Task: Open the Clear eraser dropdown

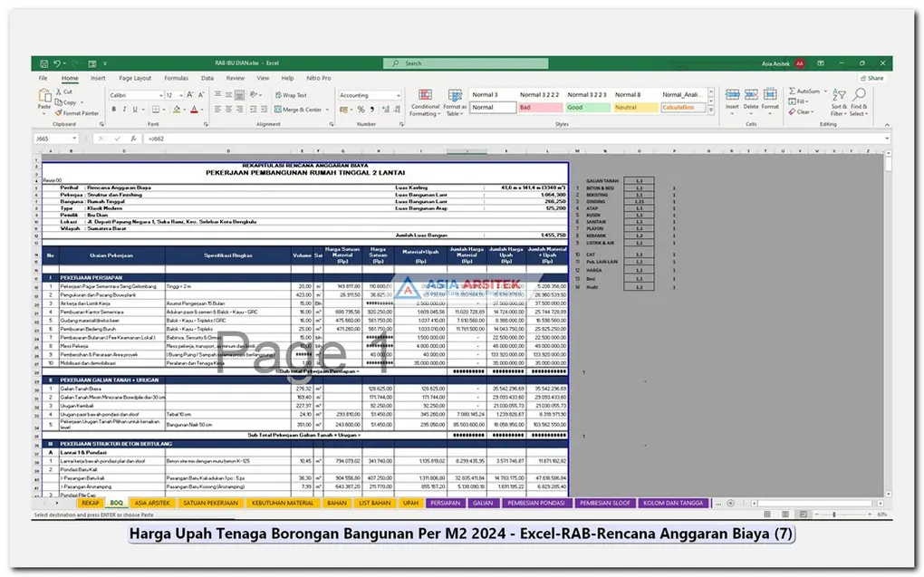Action: pos(801,111)
